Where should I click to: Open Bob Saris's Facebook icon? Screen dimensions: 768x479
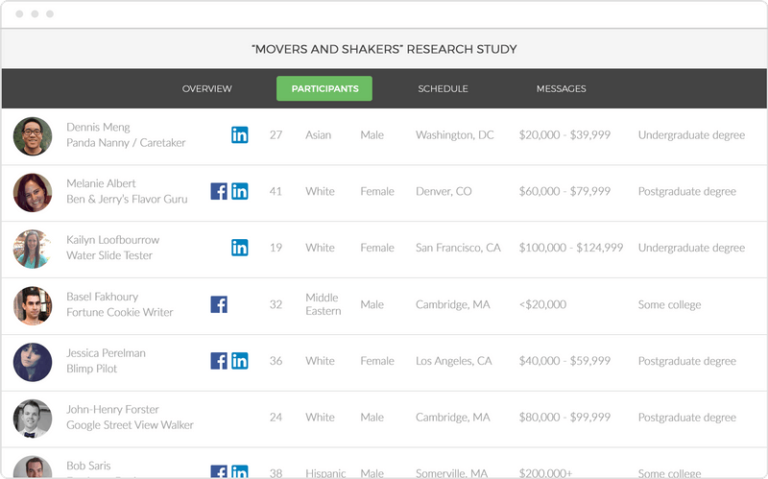[219, 472]
